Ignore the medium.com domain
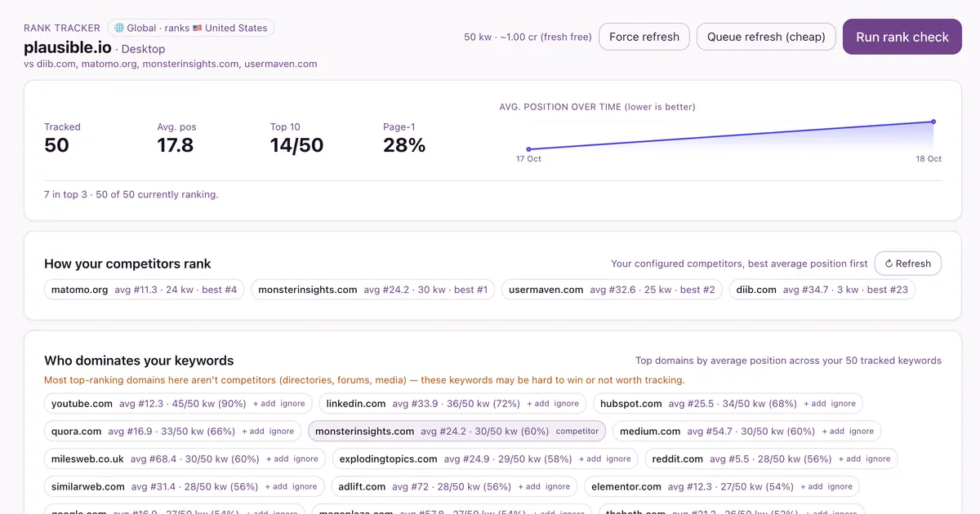This screenshot has width=980, height=514. pos(862,432)
